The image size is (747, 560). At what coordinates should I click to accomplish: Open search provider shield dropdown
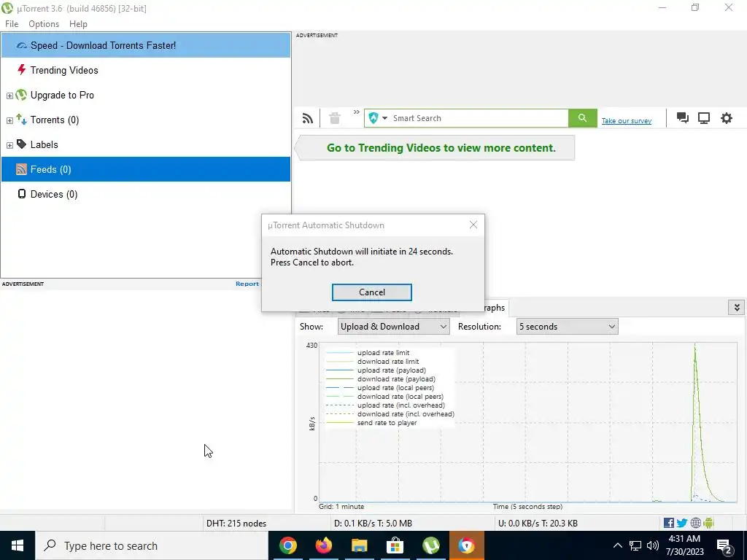point(378,118)
